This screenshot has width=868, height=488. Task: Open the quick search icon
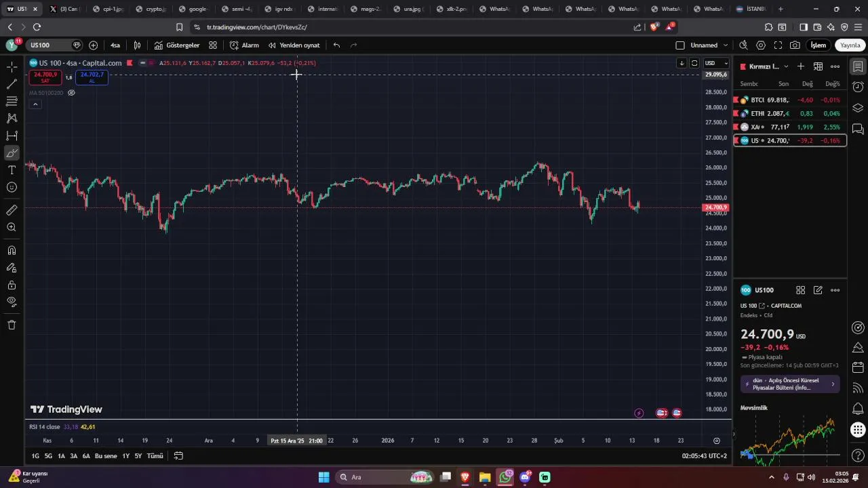(743, 45)
